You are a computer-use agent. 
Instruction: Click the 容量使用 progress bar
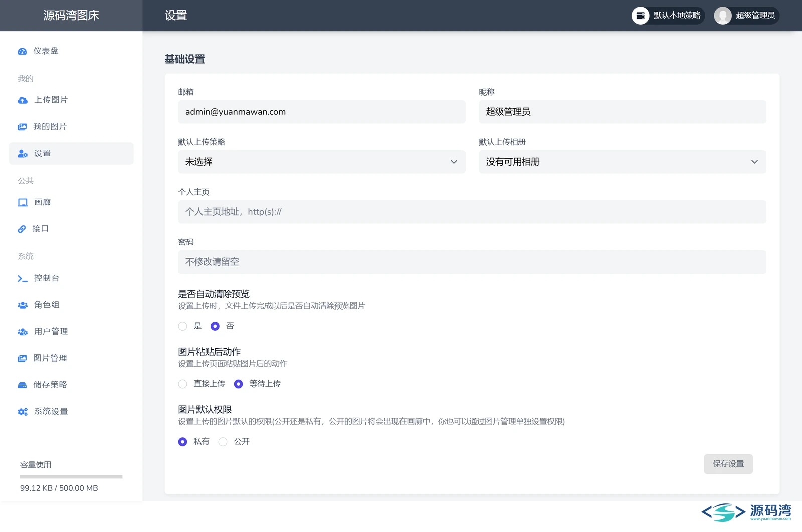coord(71,477)
